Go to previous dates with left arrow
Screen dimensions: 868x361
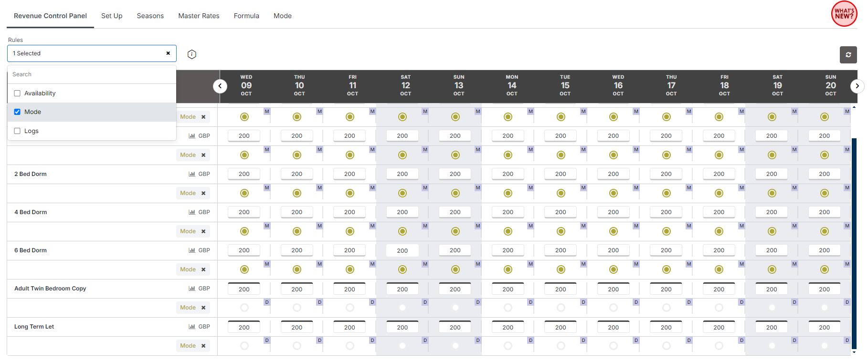pos(220,86)
